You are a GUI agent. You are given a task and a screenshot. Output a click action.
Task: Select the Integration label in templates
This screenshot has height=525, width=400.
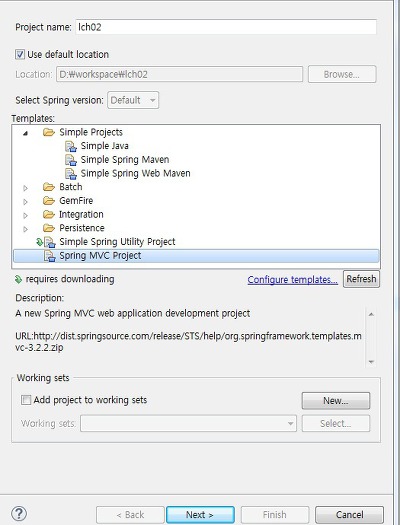pos(81,214)
